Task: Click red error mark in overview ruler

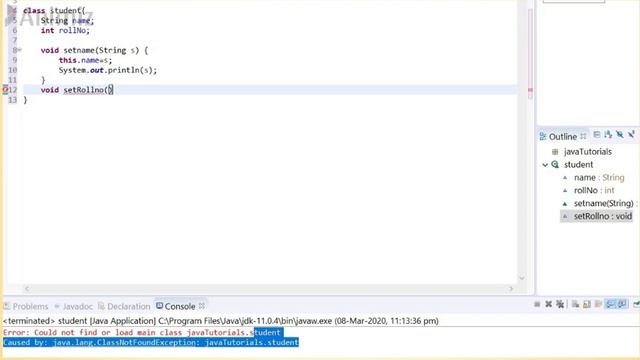Action: tap(530, 90)
